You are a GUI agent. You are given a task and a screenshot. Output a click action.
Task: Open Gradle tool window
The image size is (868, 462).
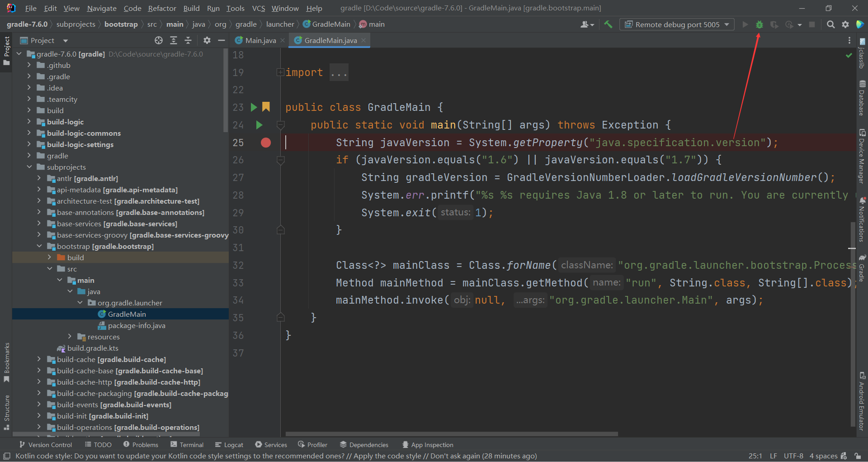point(862,268)
